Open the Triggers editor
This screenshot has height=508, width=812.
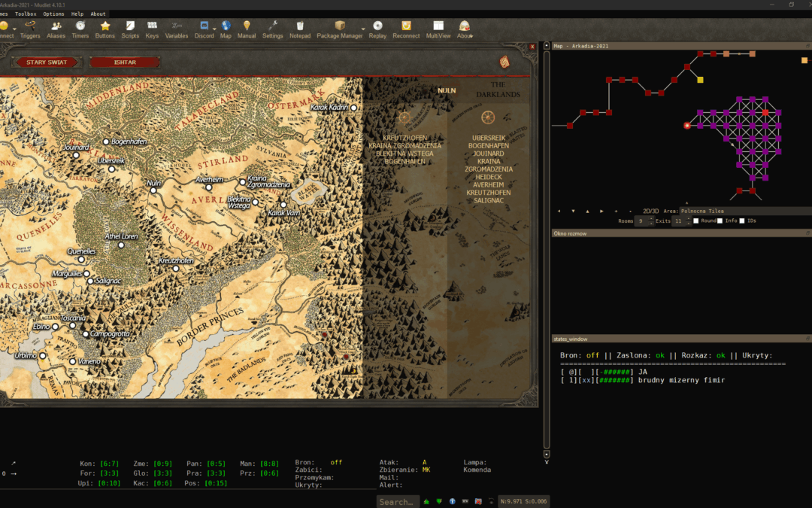(30, 29)
